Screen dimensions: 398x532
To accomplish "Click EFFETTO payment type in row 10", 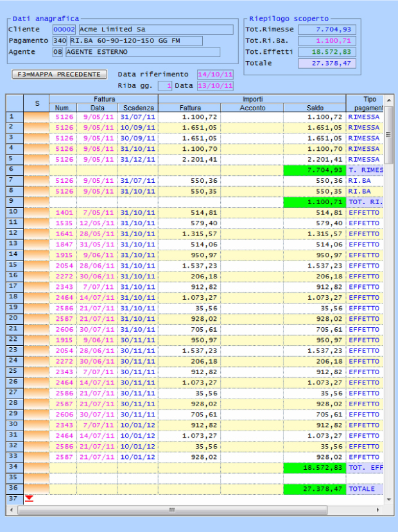I will pyautogui.click(x=364, y=212).
